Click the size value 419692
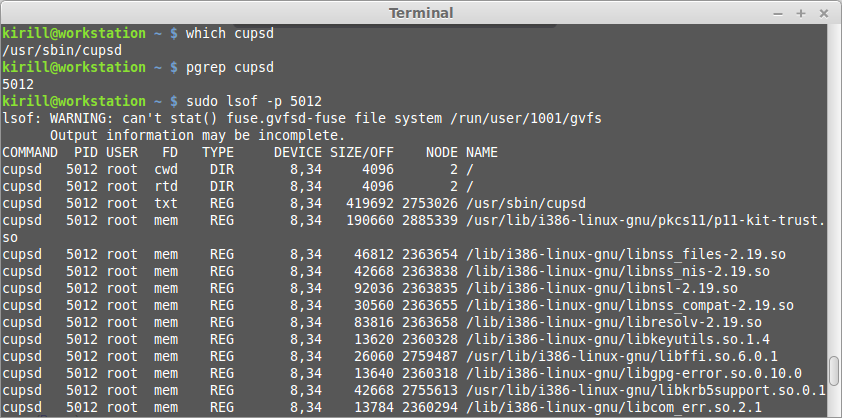The height and width of the screenshot is (418, 842). 370,204
